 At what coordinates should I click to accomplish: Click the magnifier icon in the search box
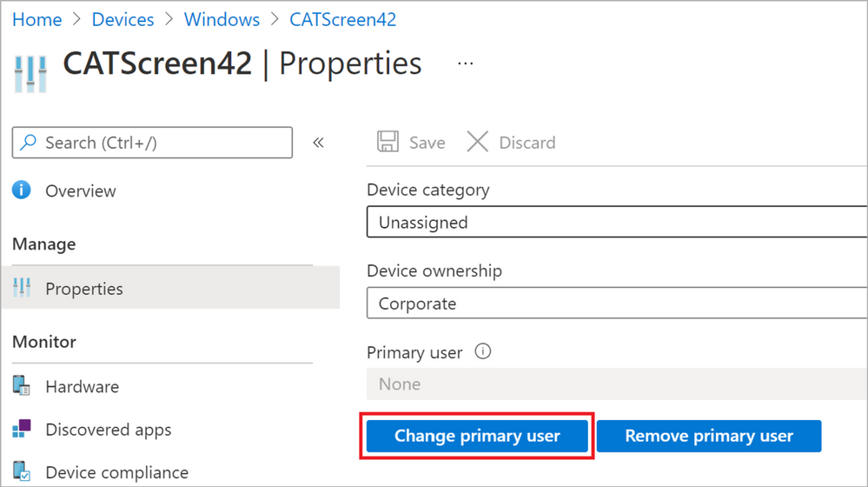28,143
